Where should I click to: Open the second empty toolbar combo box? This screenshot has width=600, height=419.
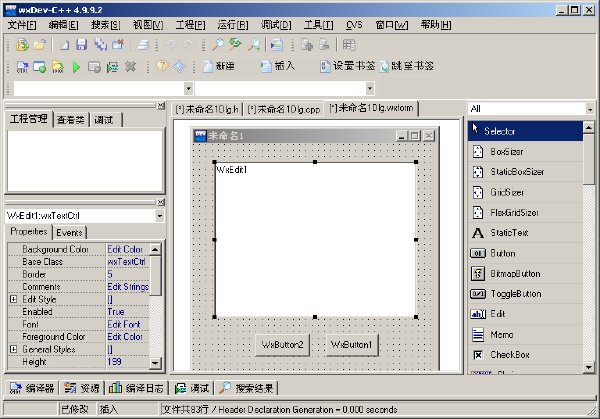point(370,88)
